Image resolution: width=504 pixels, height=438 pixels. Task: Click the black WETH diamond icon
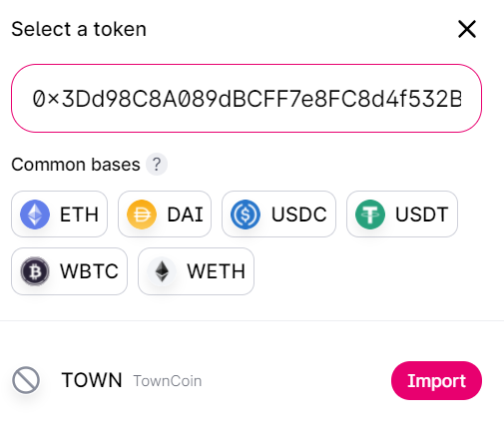click(162, 271)
